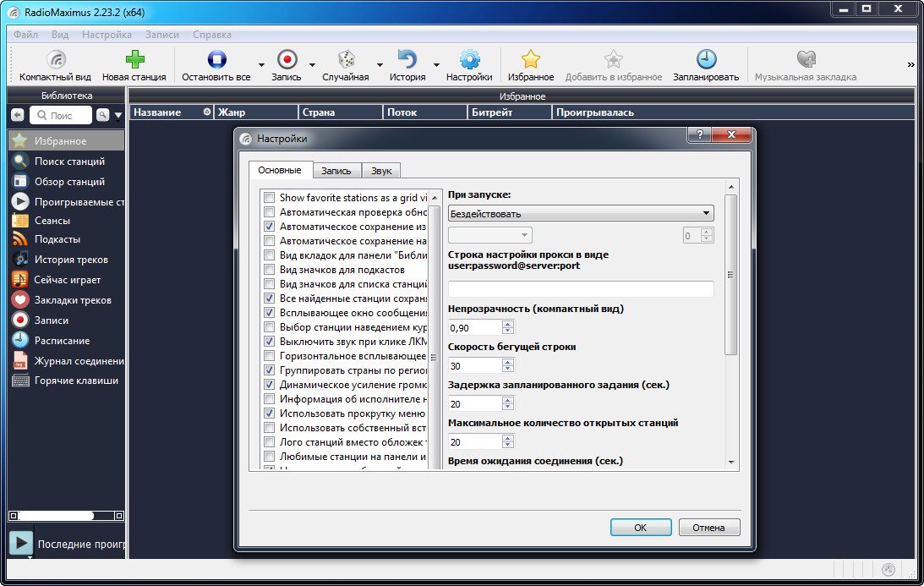Click the play button at bottom left
Viewport: 924px width, 586px height.
20,543
